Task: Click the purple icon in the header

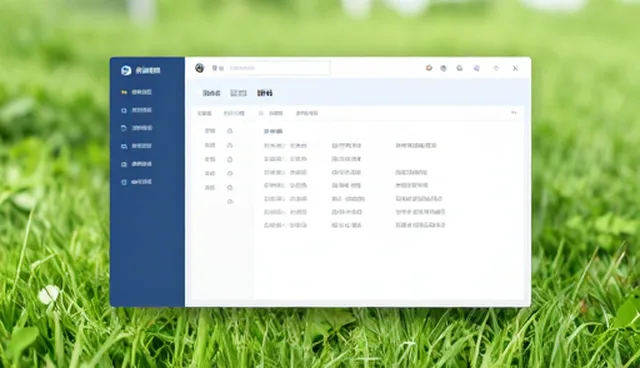Action: (x=476, y=68)
